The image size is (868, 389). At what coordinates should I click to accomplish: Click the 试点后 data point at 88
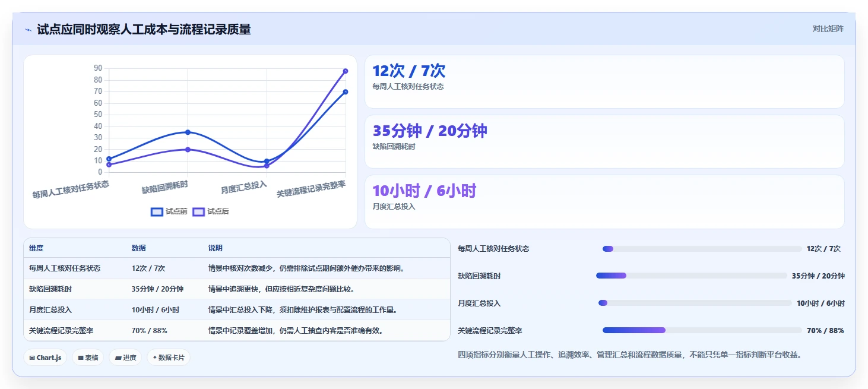click(x=346, y=71)
